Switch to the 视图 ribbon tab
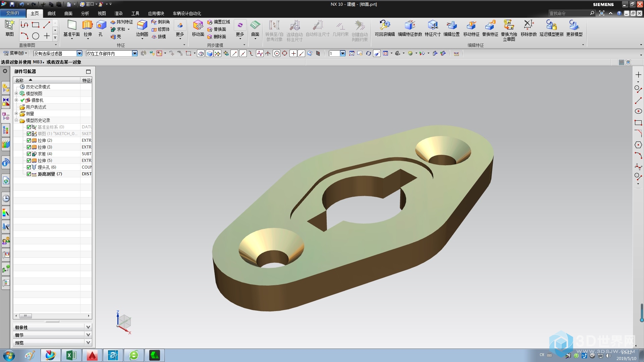 click(x=102, y=13)
